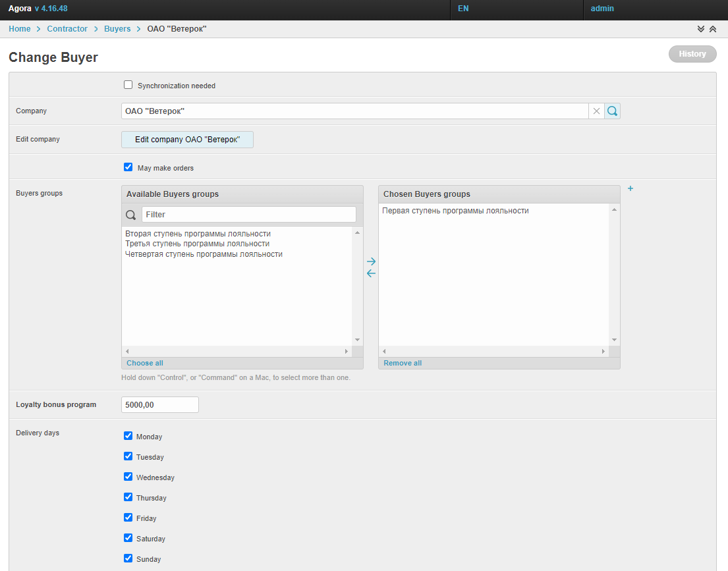Add new buyers group with plus icon

630,188
